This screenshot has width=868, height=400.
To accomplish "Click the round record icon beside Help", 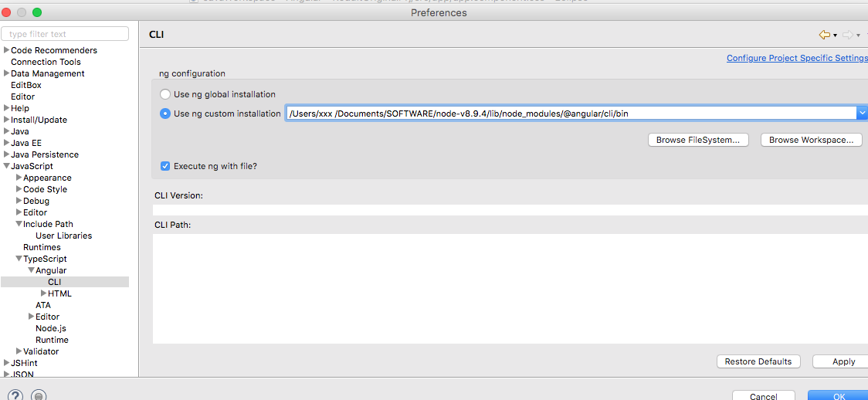I will click(39, 396).
